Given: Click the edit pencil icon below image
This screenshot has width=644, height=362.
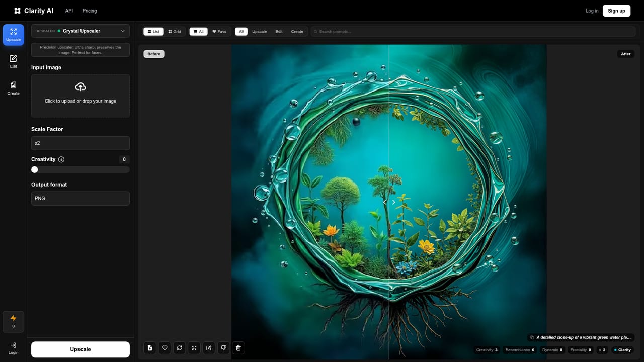Looking at the screenshot, I should pos(209,348).
